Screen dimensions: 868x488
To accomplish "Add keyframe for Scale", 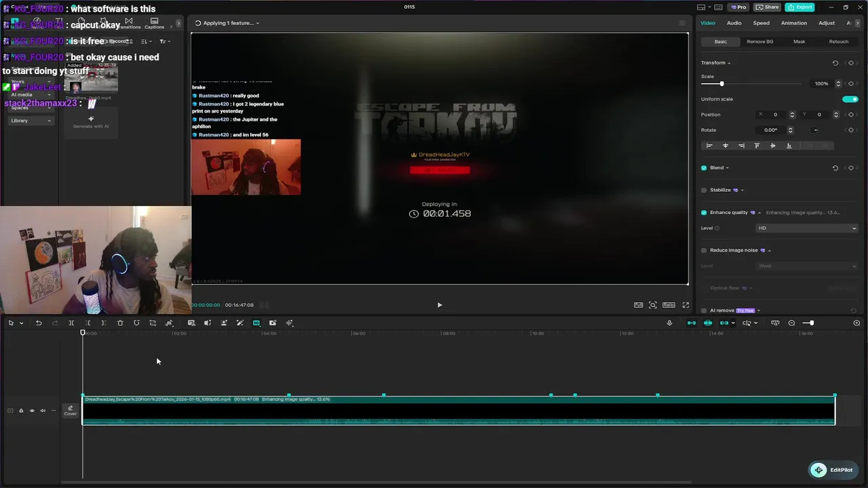I will pos(851,83).
